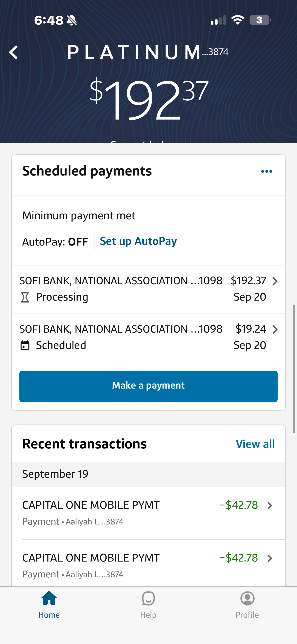
Task: Open the Scheduled payments three-dot menu
Action: tap(267, 172)
